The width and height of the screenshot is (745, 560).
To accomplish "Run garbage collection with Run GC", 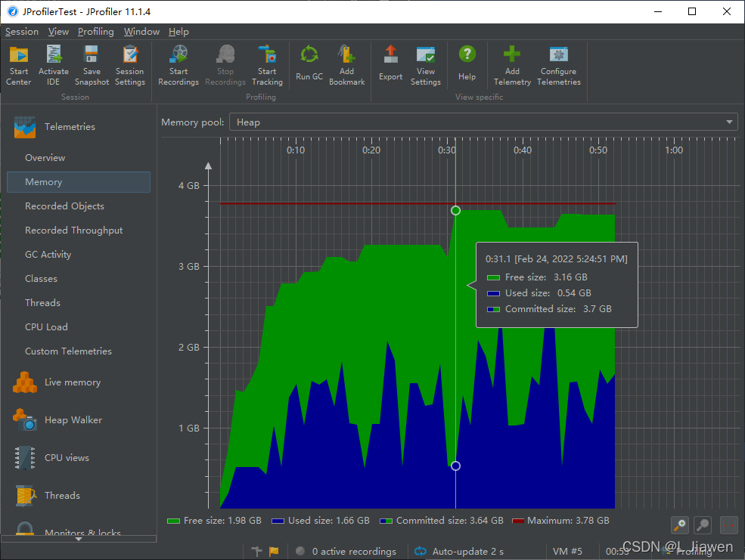I will click(309, 63).
